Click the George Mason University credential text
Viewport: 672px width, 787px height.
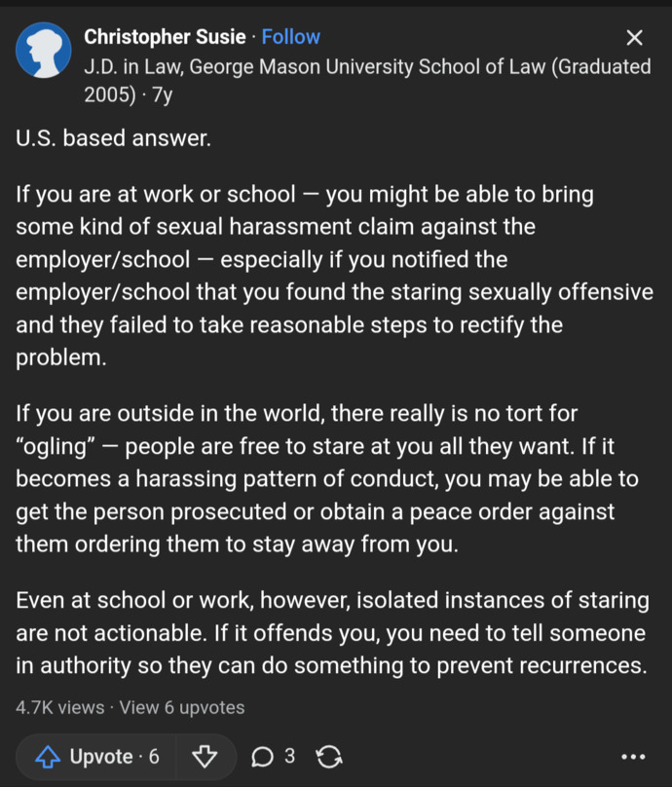(367, 80)
